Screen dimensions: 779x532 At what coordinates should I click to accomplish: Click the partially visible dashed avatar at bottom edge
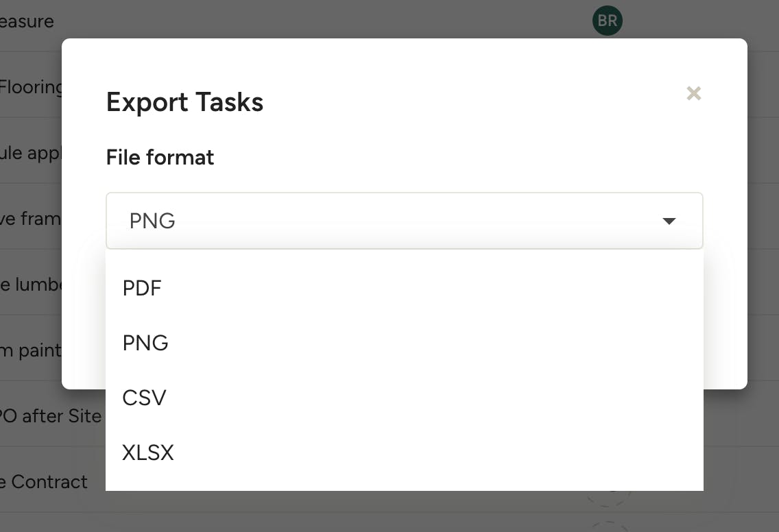[x=609, y=527]
